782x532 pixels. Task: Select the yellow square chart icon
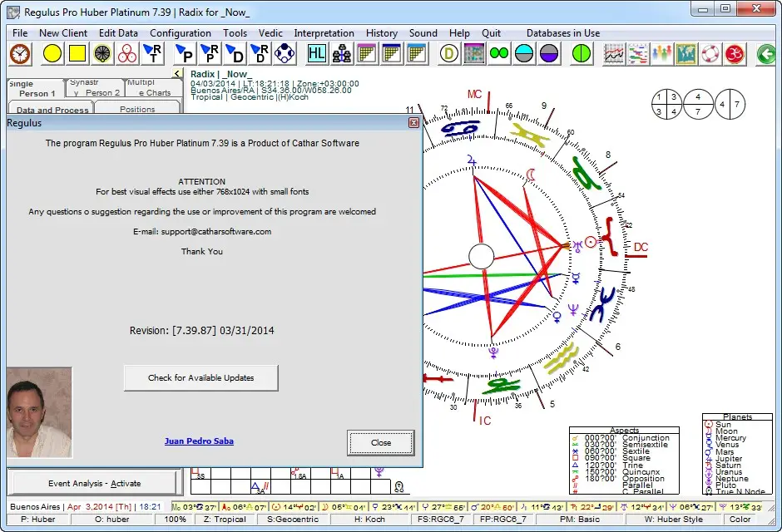point(77,54)
